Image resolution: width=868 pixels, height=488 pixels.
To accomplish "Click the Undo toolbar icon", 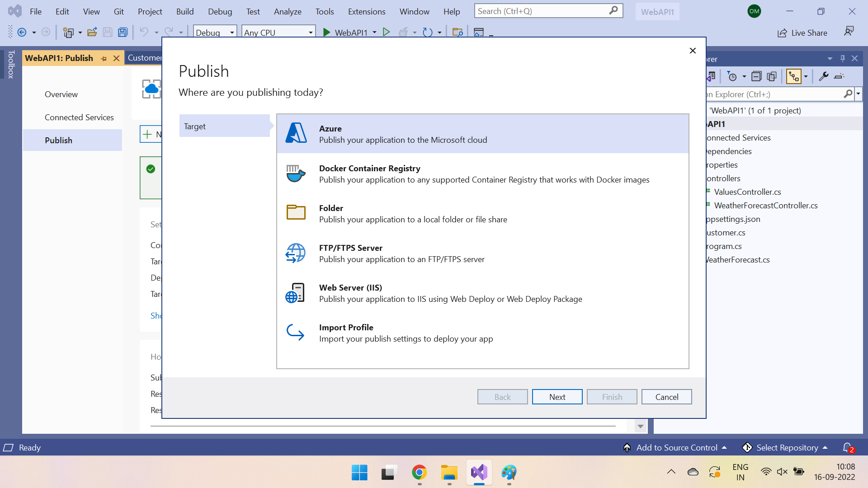I will (x=144, y=32).
